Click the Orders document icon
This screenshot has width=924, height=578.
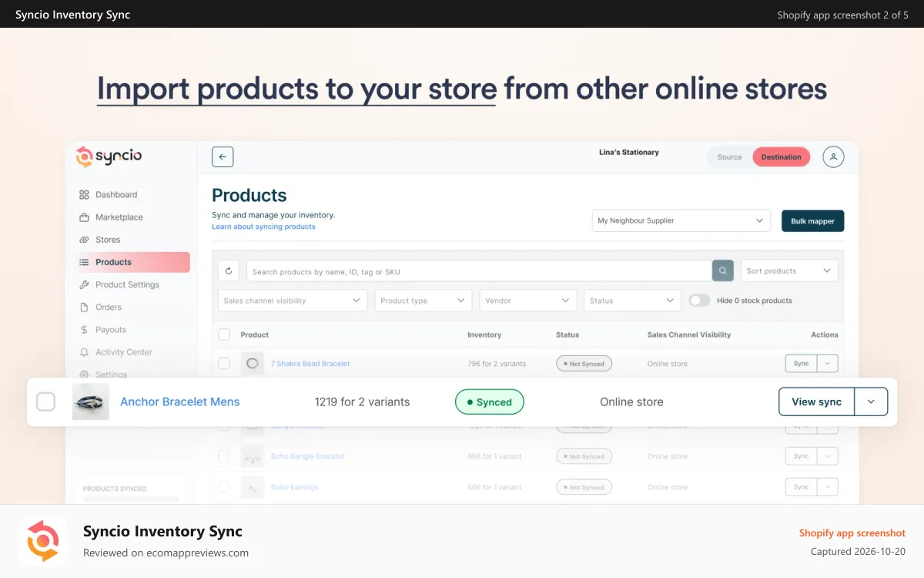84,307
